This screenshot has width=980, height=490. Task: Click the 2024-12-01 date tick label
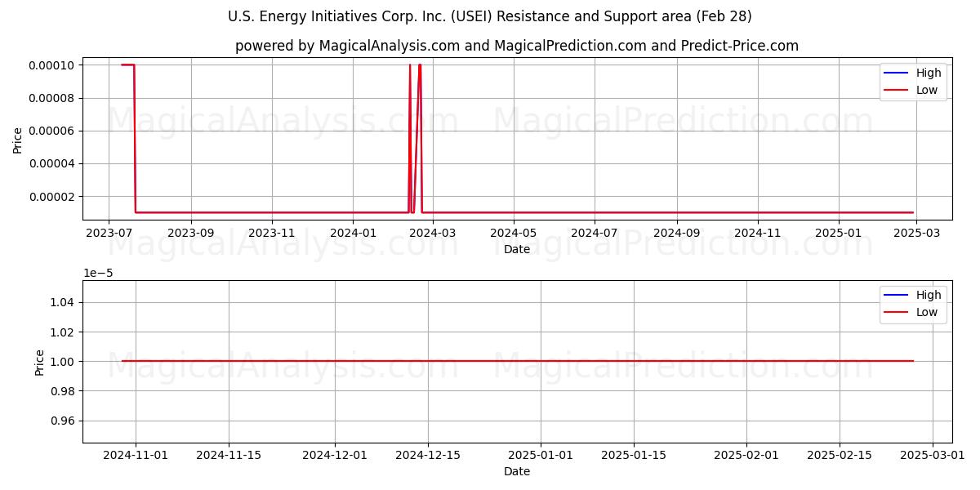point(335,455)
